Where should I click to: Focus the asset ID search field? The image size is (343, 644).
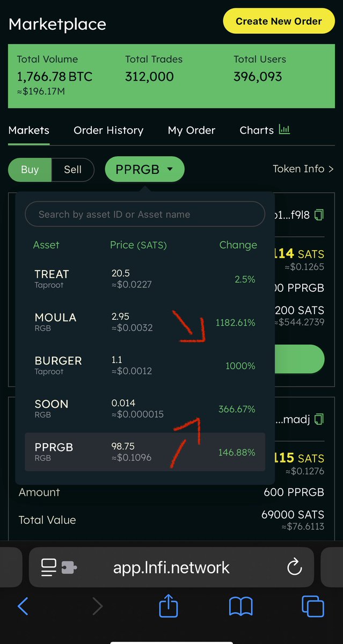pos(145,214)
